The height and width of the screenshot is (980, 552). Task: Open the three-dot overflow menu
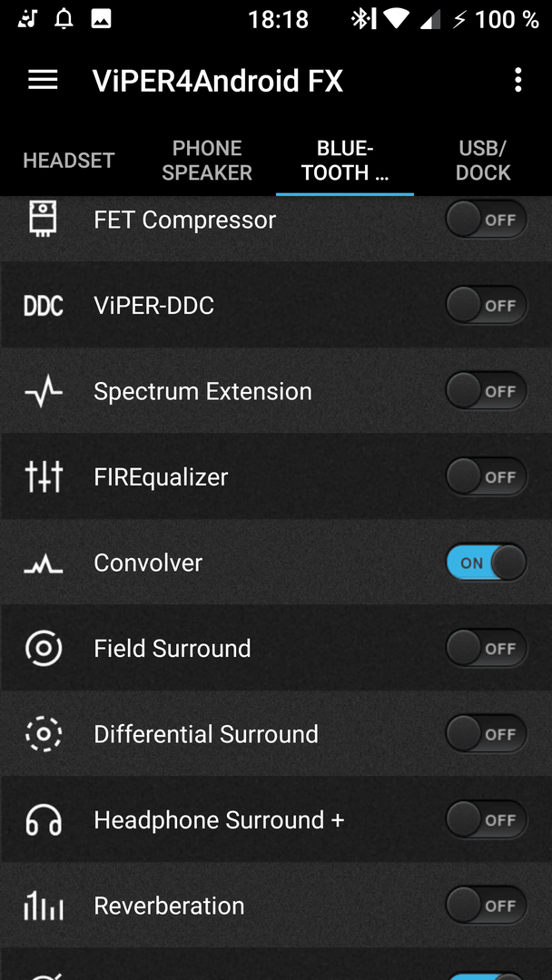tap(518, 80)
